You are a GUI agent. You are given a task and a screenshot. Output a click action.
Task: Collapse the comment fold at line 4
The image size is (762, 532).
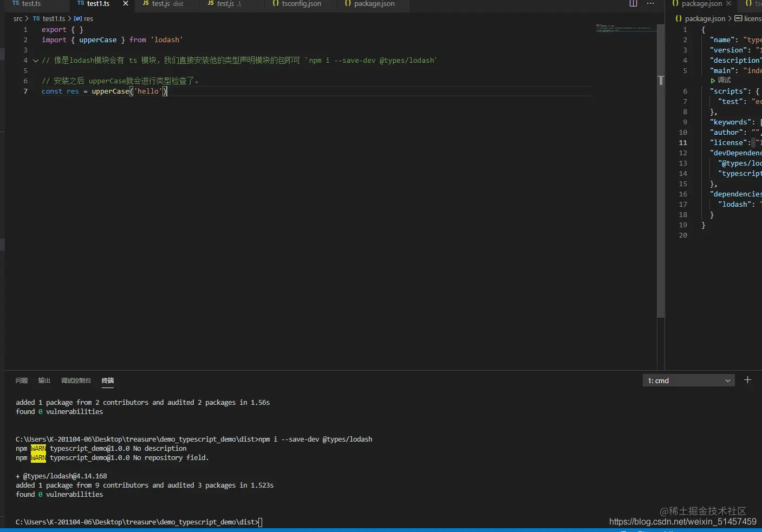[x=36, y=61]
